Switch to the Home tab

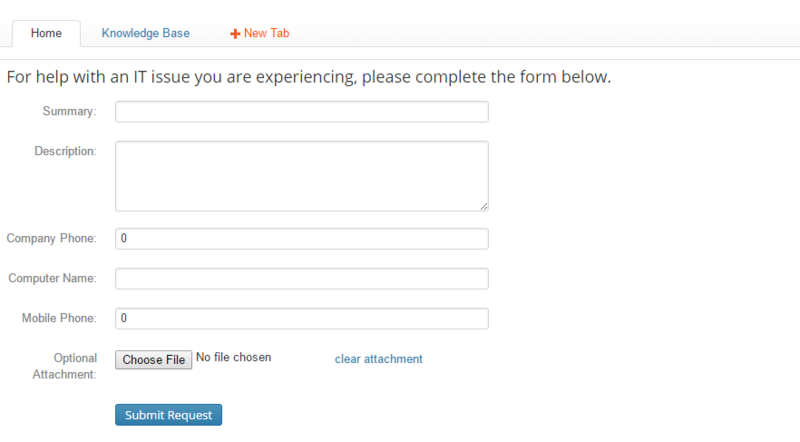(46, 33)
